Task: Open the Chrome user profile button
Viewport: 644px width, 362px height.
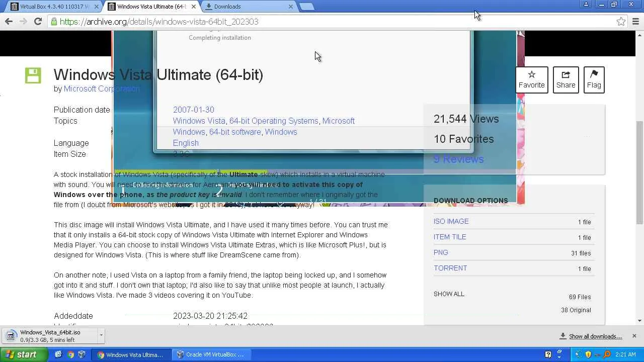Action: pyautogui.click(x=586, y=5)
